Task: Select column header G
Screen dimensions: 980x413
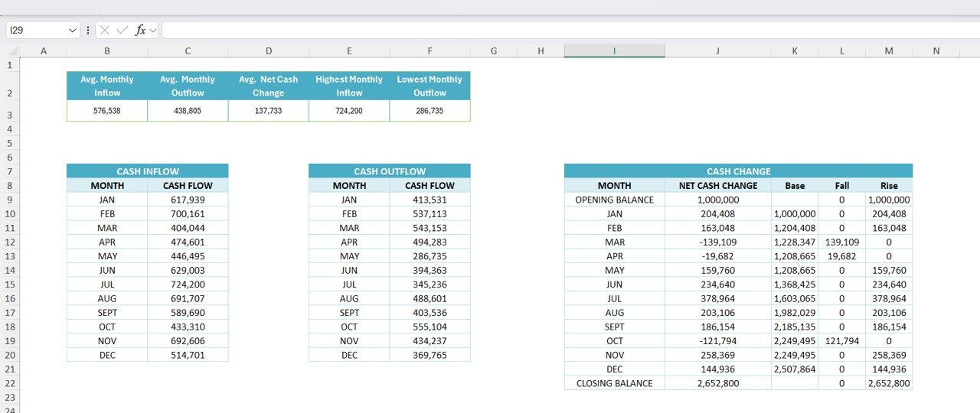Action: [493, 51]
